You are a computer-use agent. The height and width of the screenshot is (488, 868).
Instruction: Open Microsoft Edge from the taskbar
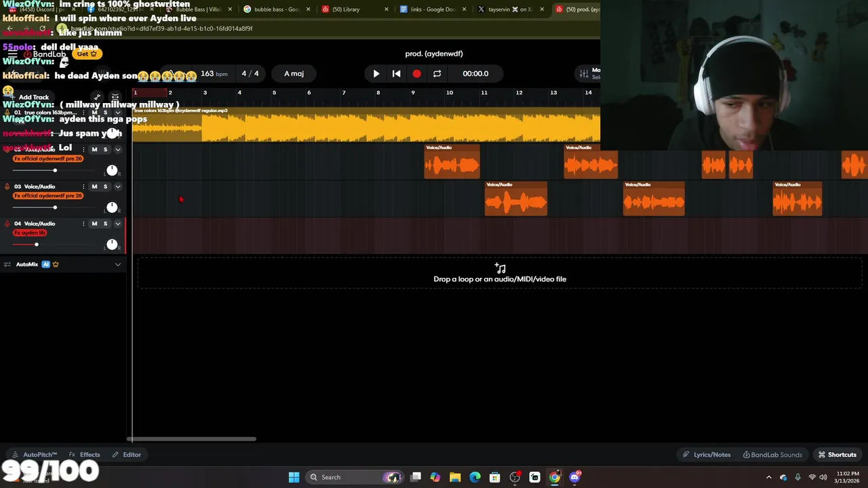point(475,477)
